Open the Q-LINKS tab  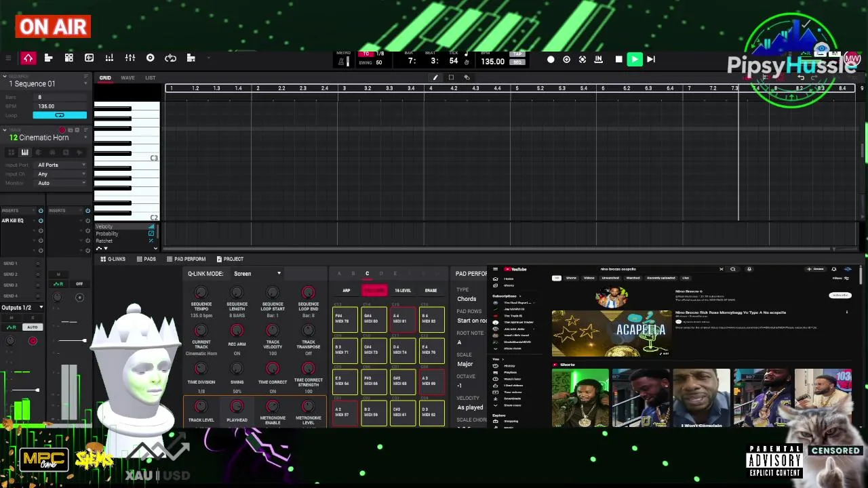113,259
